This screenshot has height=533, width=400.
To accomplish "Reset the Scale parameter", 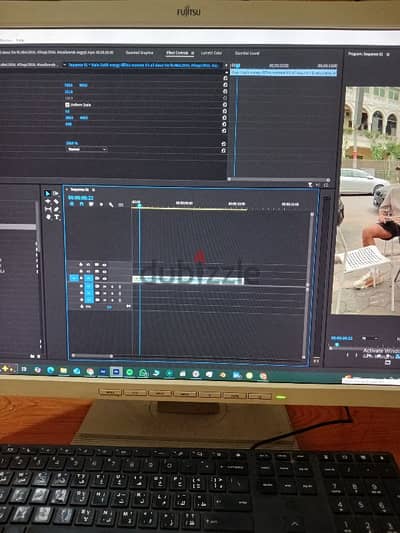I will tap(225, 91).
